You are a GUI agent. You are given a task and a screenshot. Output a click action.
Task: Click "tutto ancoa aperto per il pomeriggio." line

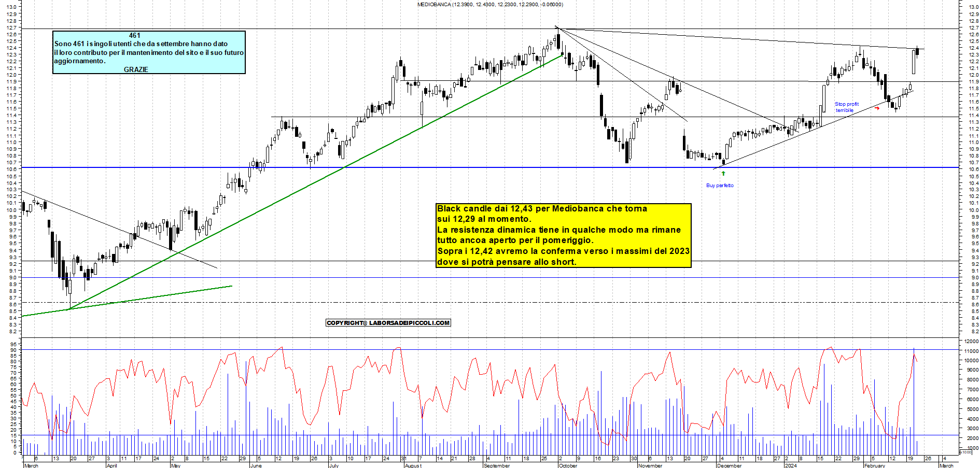[515, 240]
